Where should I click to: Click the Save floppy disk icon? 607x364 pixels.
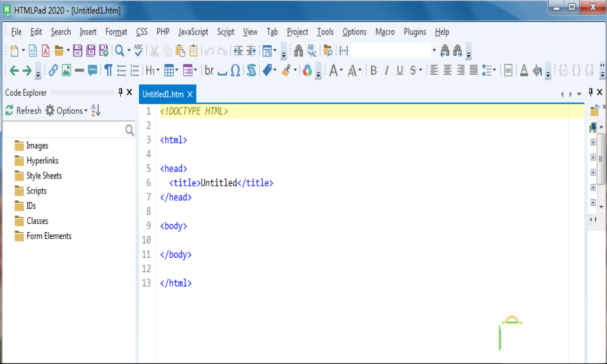pyautogui.click(x=78, y=50)
